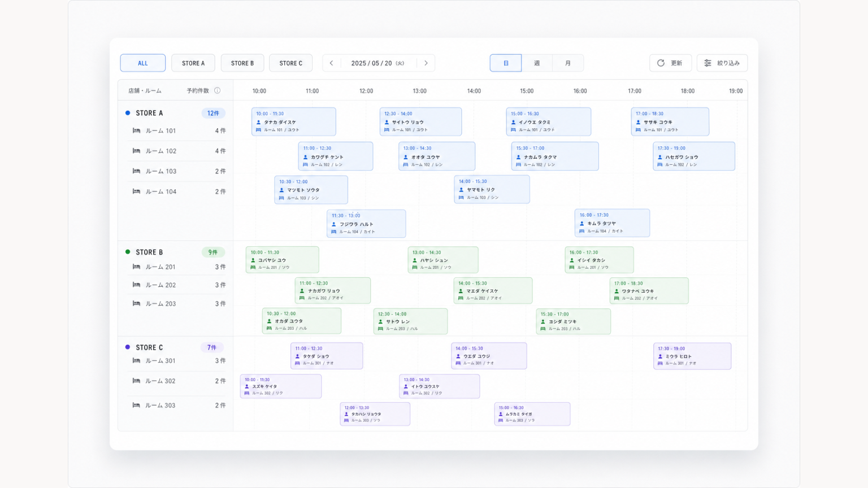Open ムラカミ タイガ 15:00 - 16:30 reservation
This screenshot has width=868, height=488.
532,414
